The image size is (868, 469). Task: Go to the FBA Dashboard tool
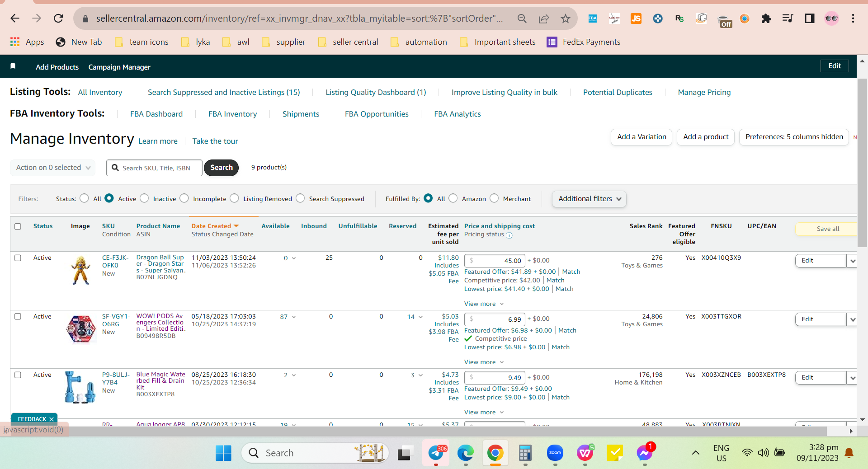[x=156, y=114]
